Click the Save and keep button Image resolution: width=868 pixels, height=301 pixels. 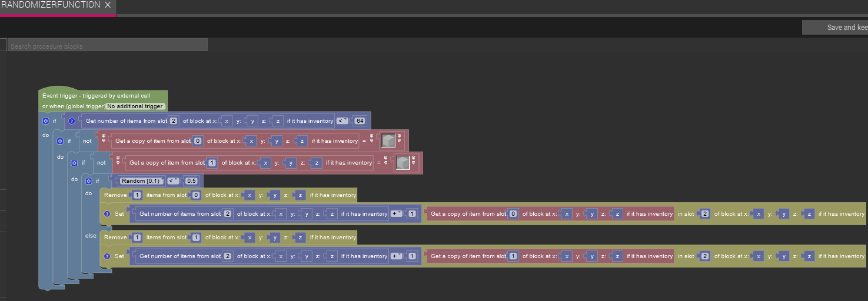834,27
